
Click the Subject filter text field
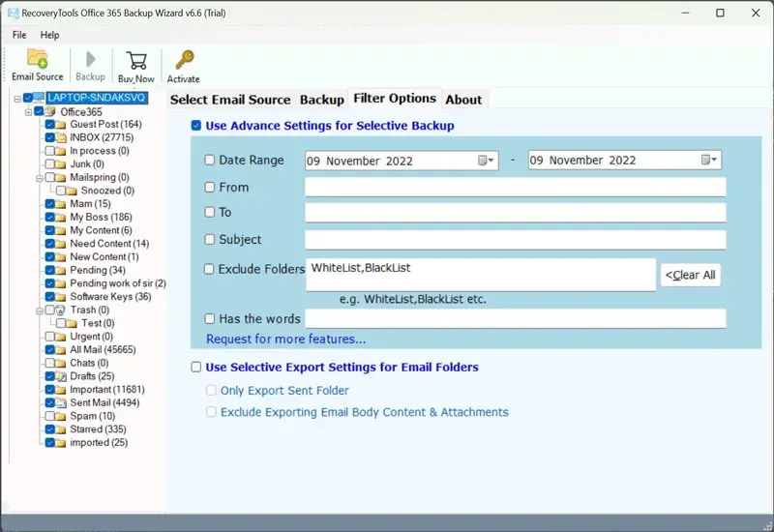(515, 240)
